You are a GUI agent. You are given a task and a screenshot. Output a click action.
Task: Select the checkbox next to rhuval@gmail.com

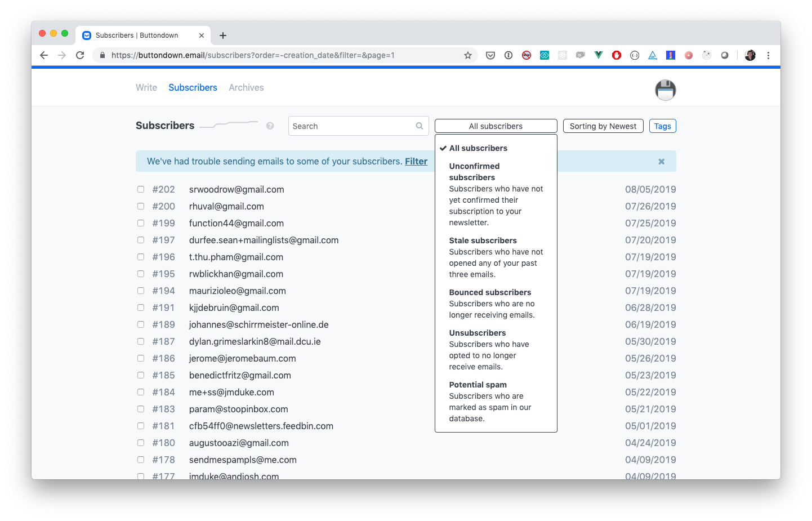point(141,207)
